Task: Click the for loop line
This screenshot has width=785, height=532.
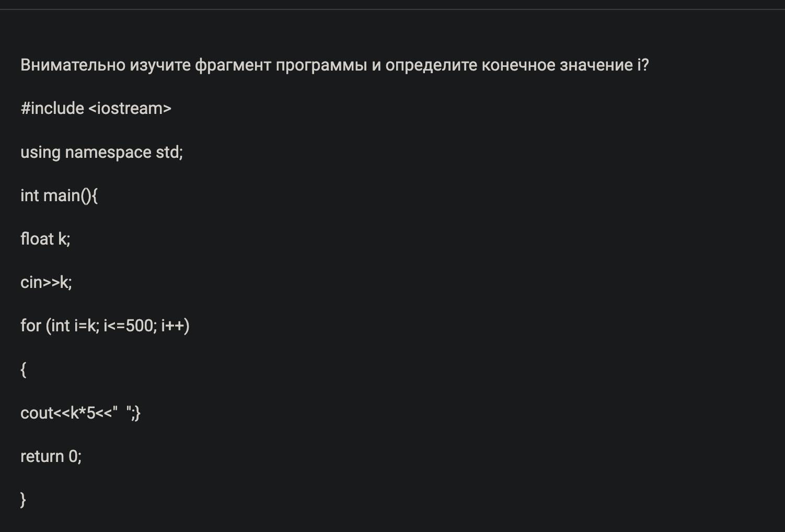Action: tap(105, 326)
